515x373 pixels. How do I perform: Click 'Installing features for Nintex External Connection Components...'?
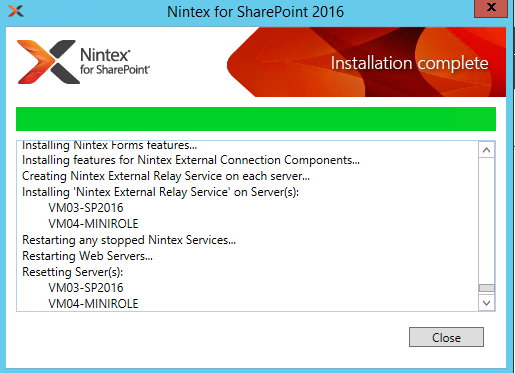(191, 160)
